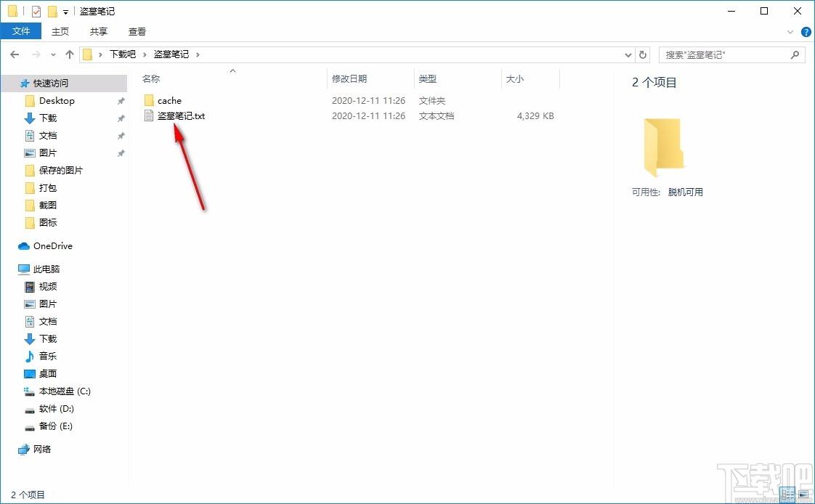Open address bar history dropdown
This screenshot has width=815, height=504.
(628, 54)
